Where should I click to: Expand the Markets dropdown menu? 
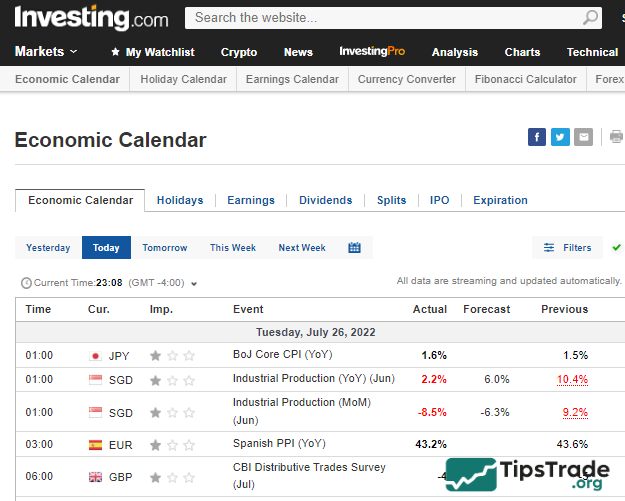click(46, 52)
